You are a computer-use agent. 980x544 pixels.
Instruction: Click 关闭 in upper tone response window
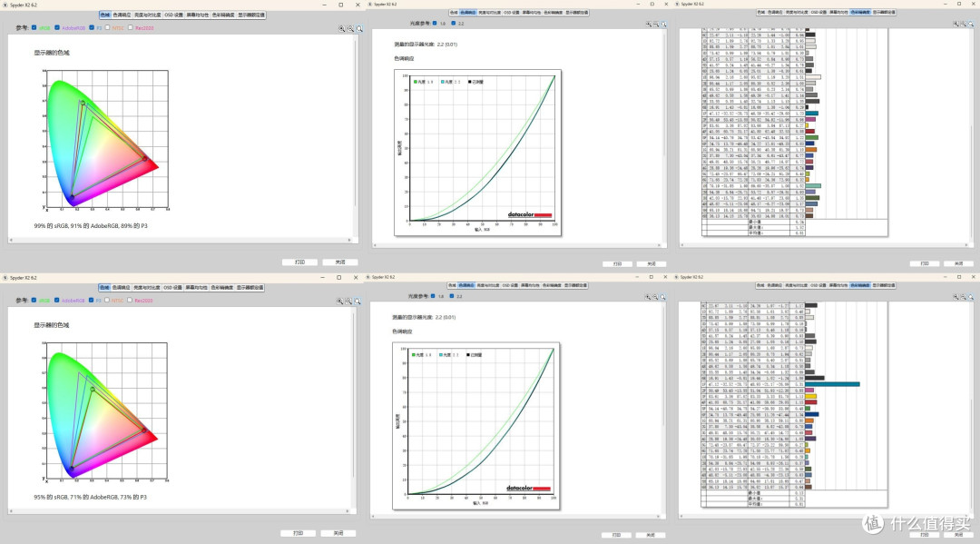click(652, 264)
